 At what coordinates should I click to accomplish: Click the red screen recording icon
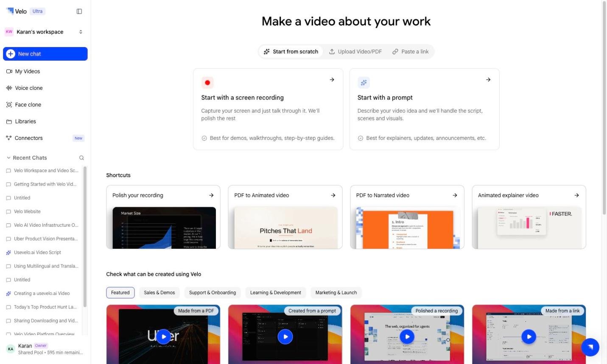click(x=207, y=83)
